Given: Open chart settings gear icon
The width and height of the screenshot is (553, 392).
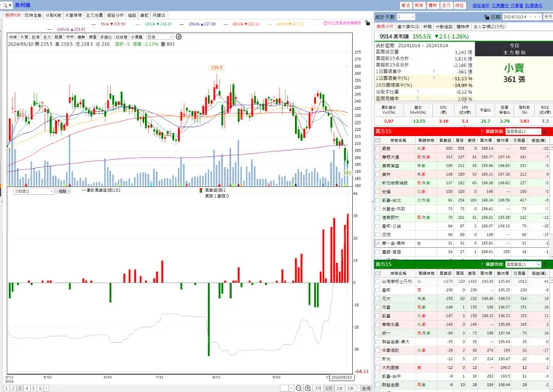Looking at the screenshot, I should click(179, 37).
